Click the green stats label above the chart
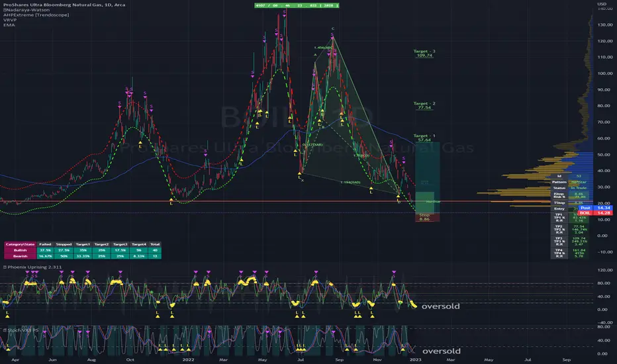This screenshot has height=364, width=617. click(x=297, y=5)
